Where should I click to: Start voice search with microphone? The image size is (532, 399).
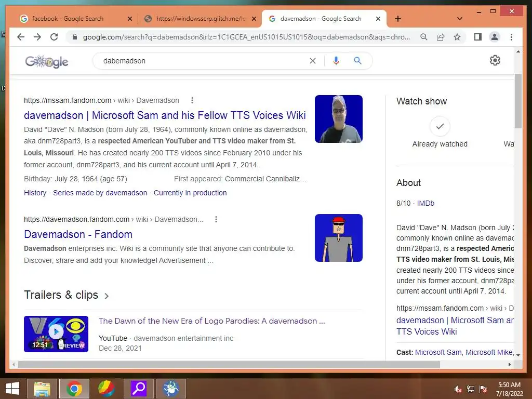336,61
